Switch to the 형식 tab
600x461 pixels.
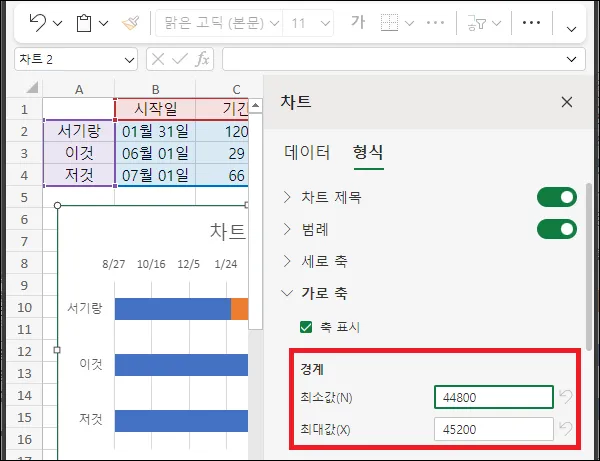(x=368, y=152)
